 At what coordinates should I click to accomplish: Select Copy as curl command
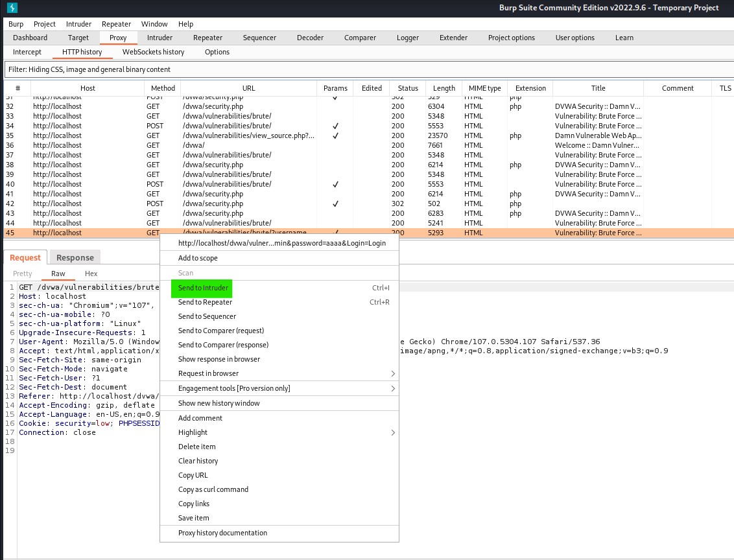click(279, 489)
